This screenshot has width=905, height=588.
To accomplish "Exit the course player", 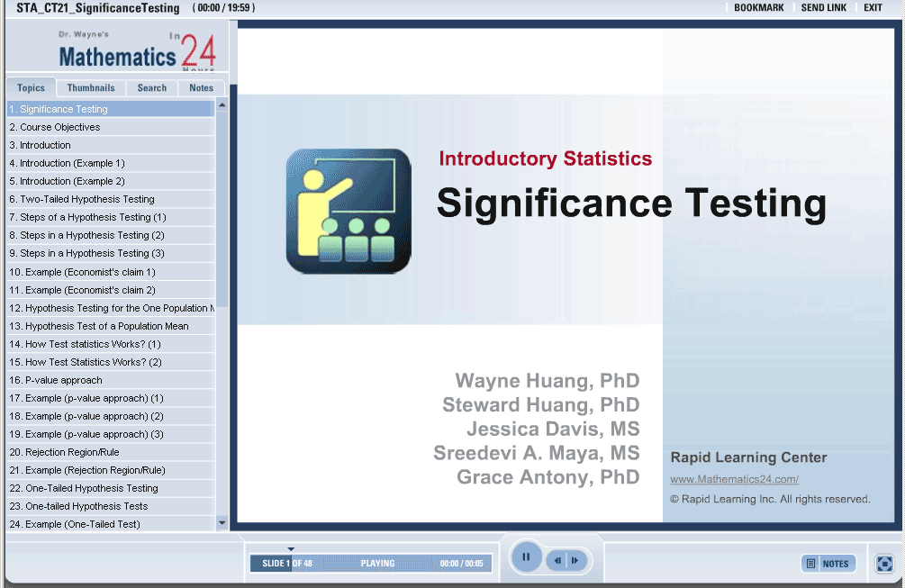I will [873, 8].
